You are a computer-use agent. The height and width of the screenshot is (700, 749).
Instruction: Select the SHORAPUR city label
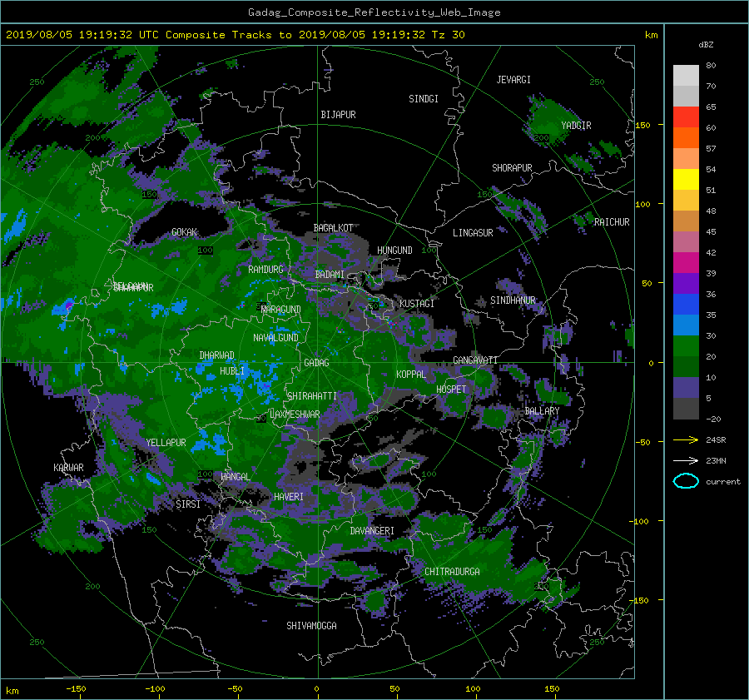pyautogui.click(x=512, y=168)
